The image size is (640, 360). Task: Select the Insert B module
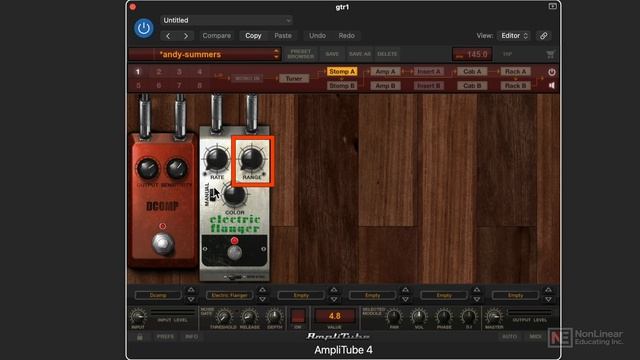coord(429,86)
